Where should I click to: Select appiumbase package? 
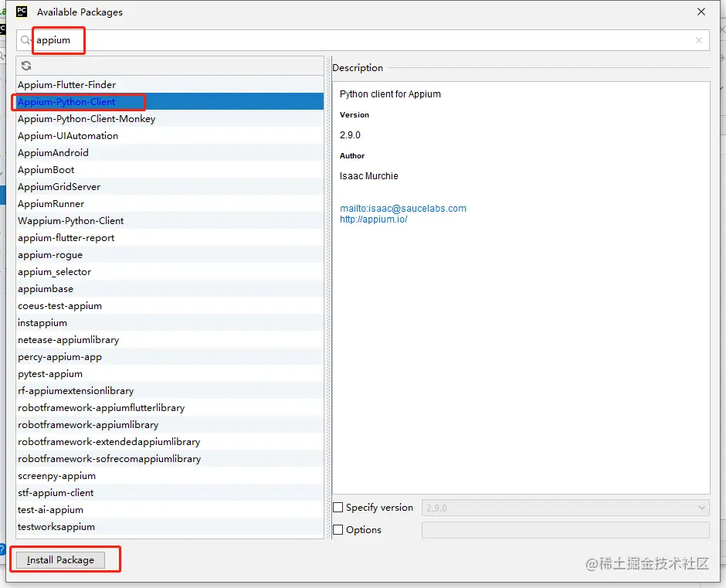pos(170,289)
